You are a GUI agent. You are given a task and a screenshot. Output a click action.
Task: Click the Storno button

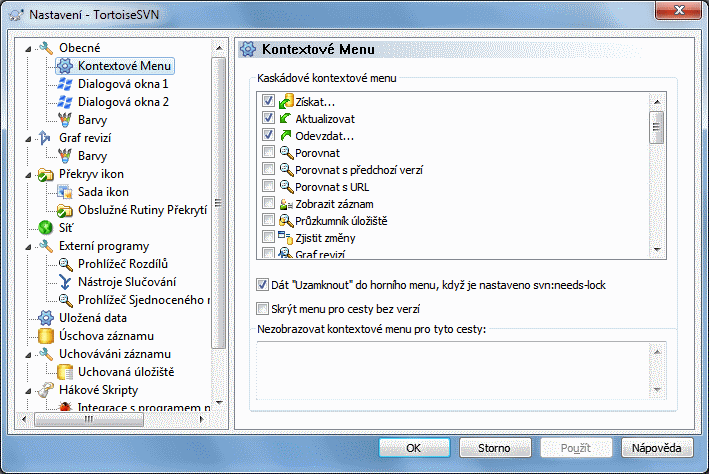(495, 448)
